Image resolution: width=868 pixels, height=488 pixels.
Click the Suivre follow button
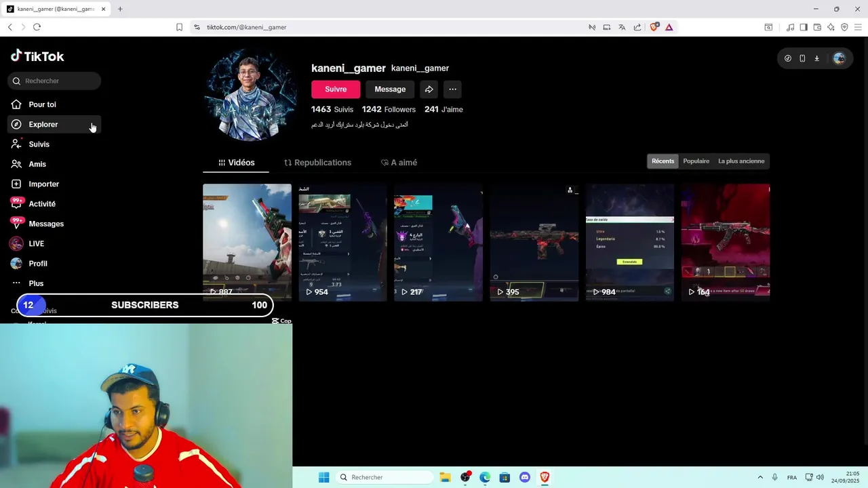(x=336, y=89)
